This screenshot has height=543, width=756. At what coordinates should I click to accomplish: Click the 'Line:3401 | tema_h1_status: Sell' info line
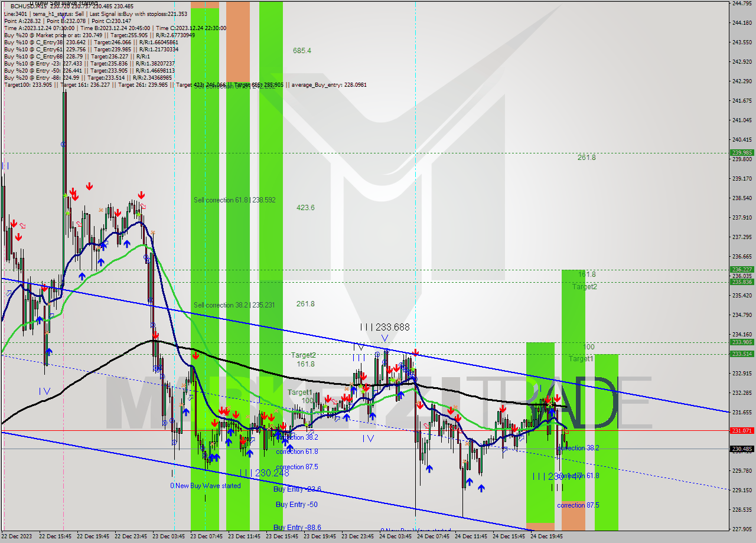tap(96, 14)
